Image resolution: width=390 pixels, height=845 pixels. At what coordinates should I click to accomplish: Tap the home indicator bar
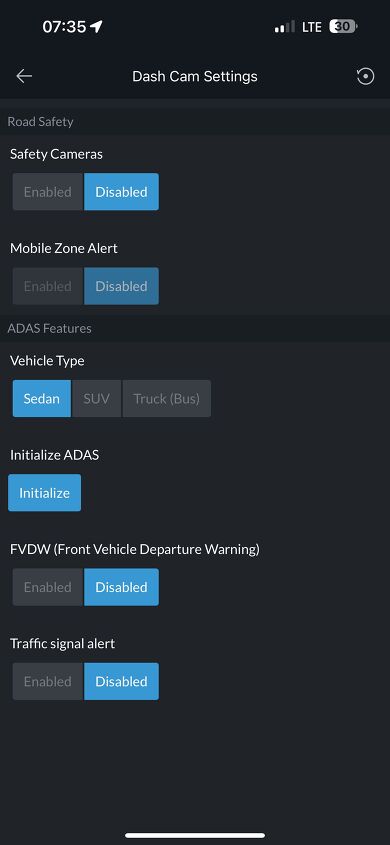coord(195,835)
